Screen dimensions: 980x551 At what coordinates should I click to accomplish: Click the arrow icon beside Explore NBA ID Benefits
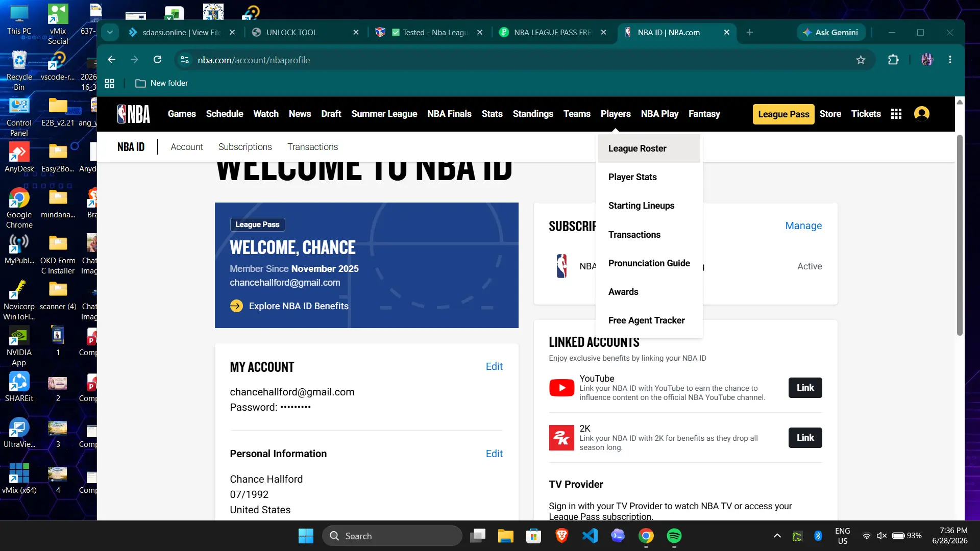pos(236,306)
